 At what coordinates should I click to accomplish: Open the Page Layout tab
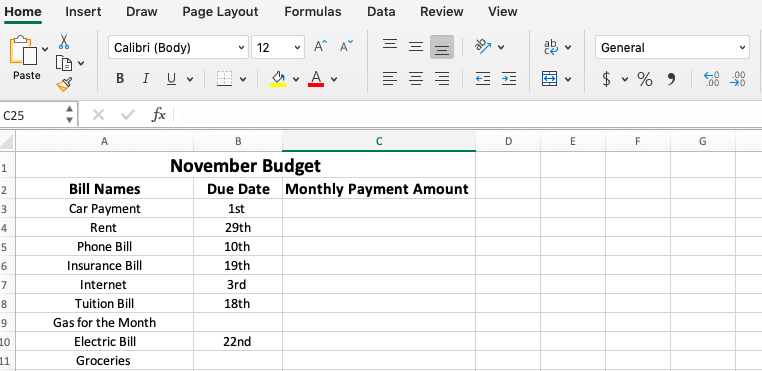pyautogui.click(x=220, y=12)
